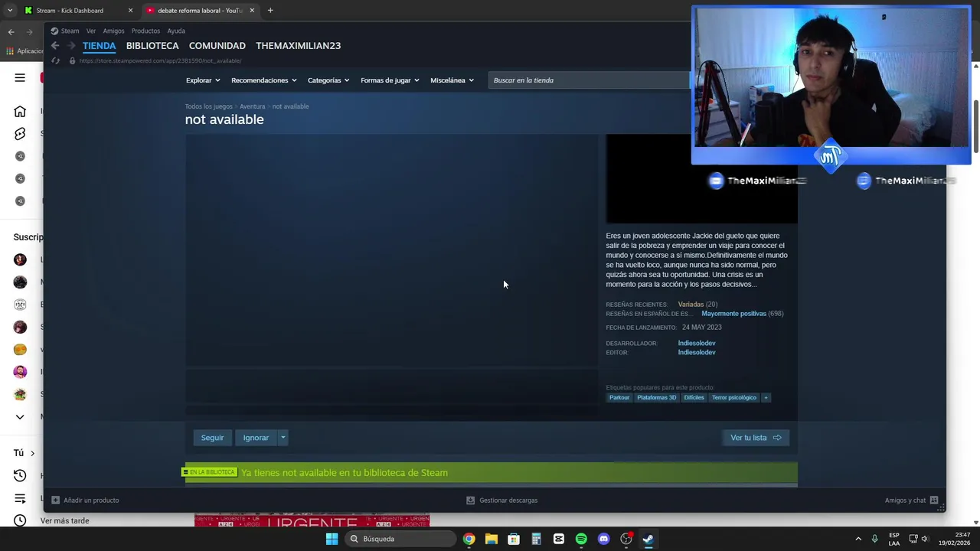This screenshot has height=551, width=980.
Task: Open Variadas recent reviews link
Action: 691,305
